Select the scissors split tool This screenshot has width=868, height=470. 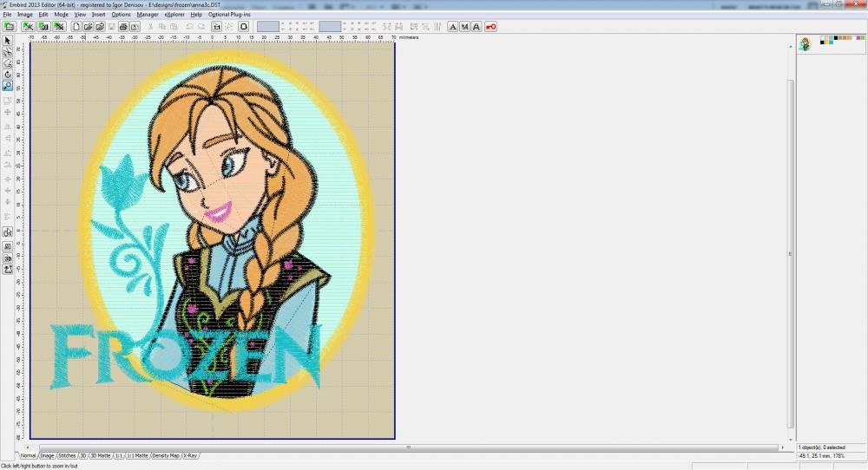(x=7, y=52)
